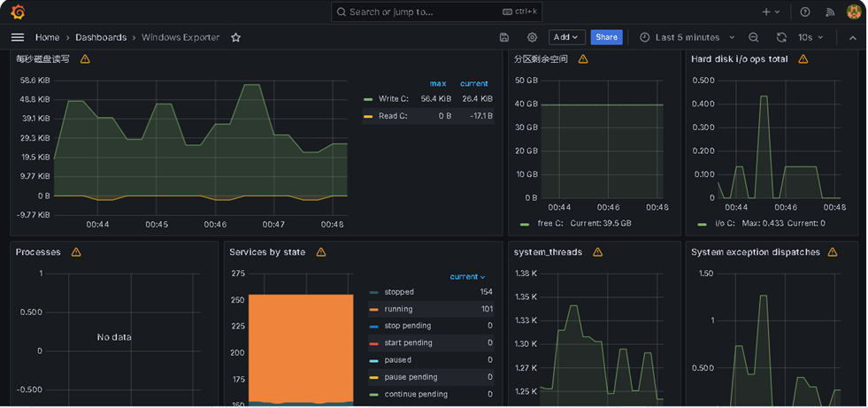This screenshot has width=868, height=408.
Task: Toggle Read C: series in legend
Action: (394, 116)
